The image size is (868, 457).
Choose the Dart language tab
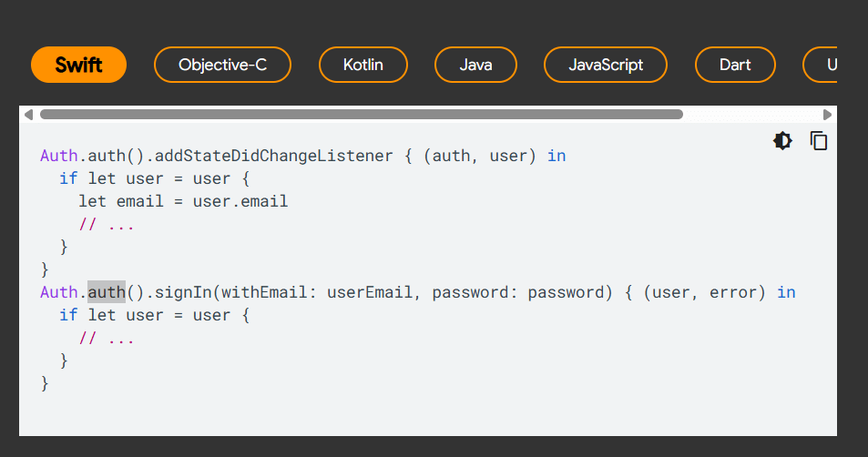click(735, 65)
